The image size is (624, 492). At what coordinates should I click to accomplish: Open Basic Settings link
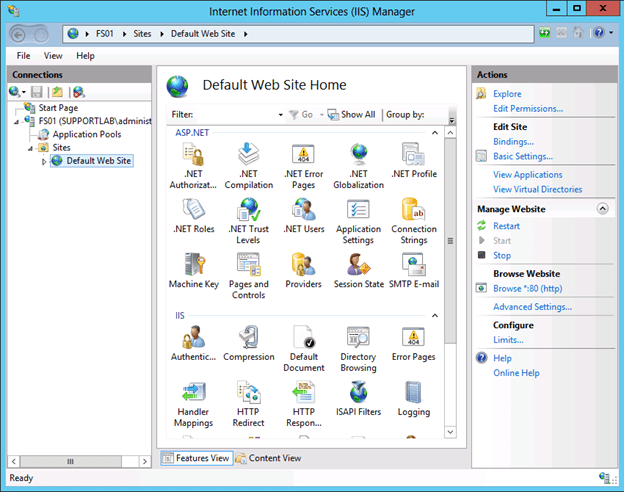(523, 156)
